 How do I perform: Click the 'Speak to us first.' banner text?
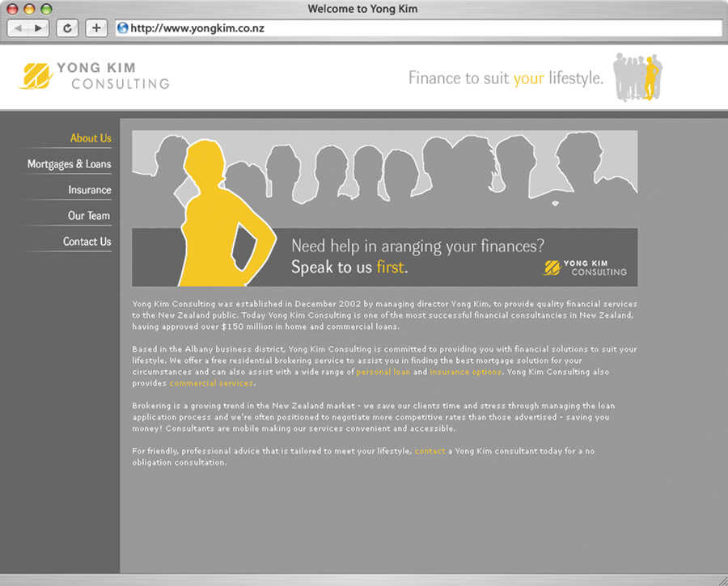pos(349,268)
